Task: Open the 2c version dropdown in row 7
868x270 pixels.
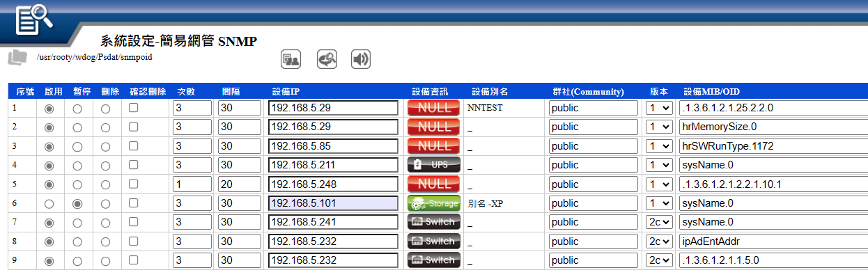Action: [658, 222]
